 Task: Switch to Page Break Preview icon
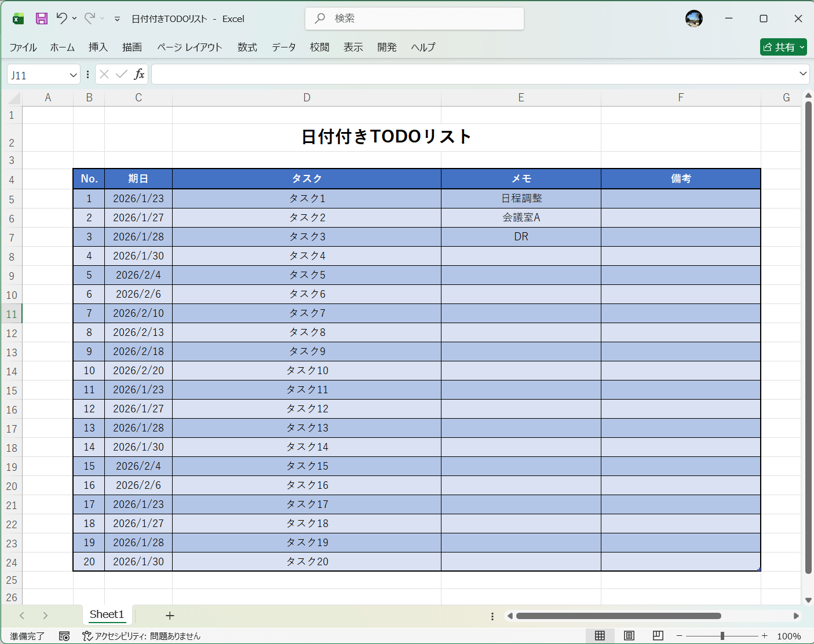coord(658,635)
